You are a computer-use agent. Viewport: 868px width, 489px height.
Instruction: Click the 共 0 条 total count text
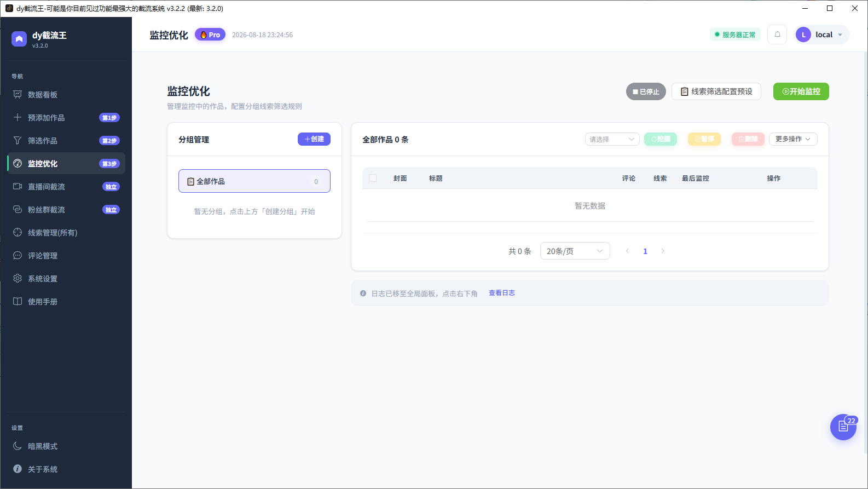click(x=520, y=251)
